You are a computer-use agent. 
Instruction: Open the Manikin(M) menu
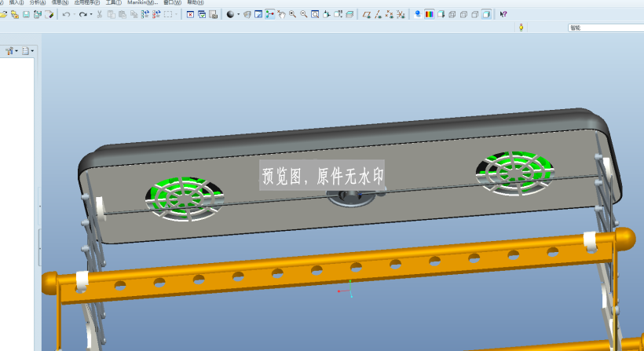tap(142, 2)
